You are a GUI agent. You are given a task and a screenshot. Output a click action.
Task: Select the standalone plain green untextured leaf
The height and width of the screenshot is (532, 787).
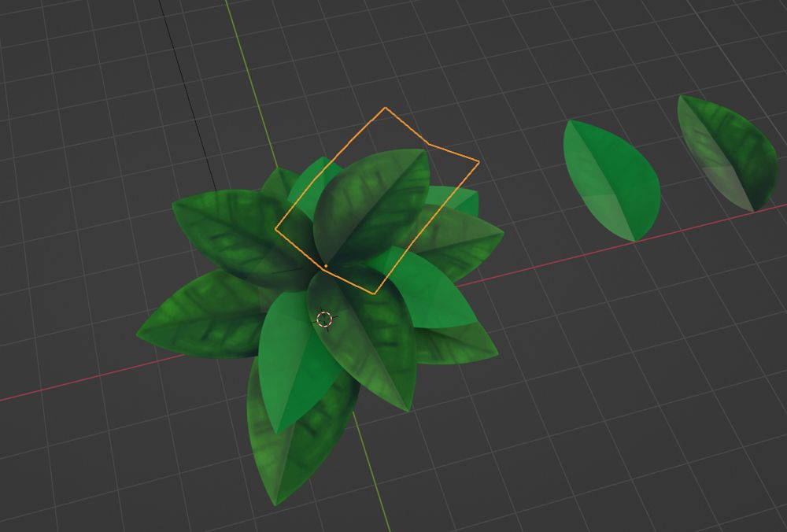[611, 181]
